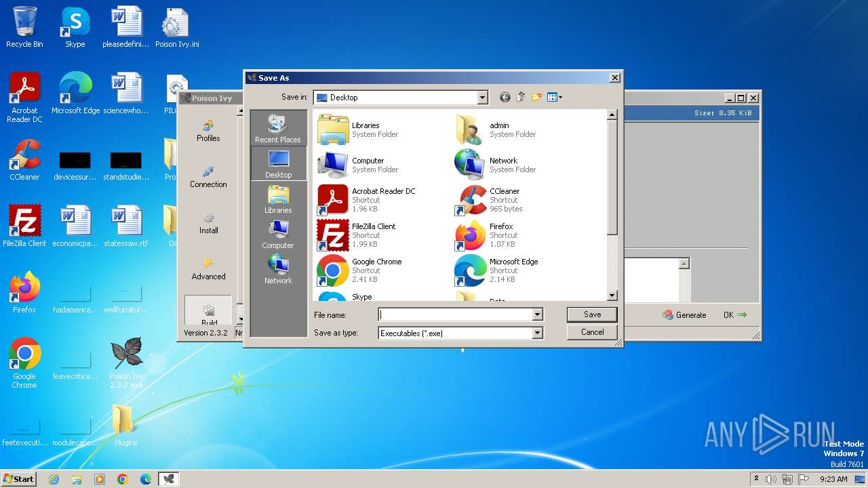The image size is (868, 488).
Task: Open Connection section in Poison Ivy
Action: tap(208, 176)
